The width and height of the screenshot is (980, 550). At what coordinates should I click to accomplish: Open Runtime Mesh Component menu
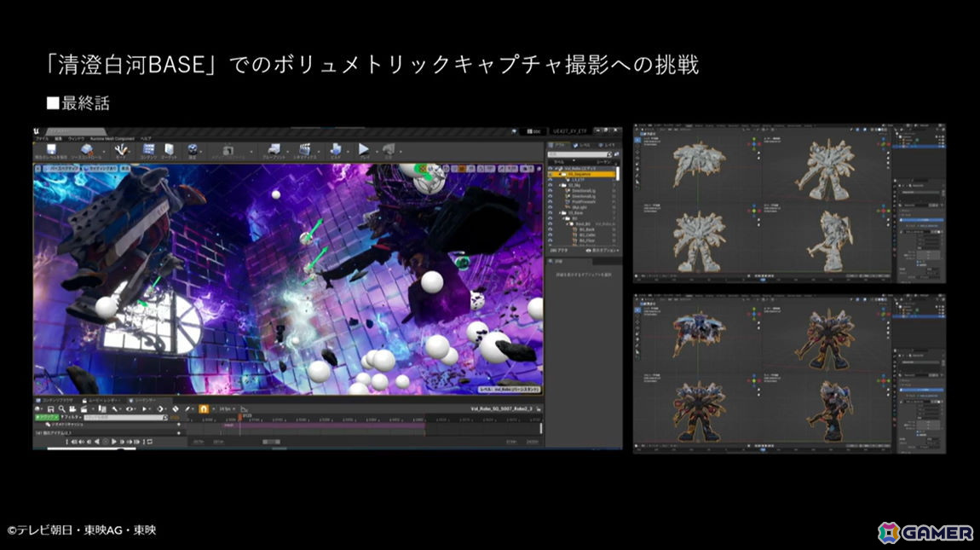pyautogui.click(x=112, y=138)
